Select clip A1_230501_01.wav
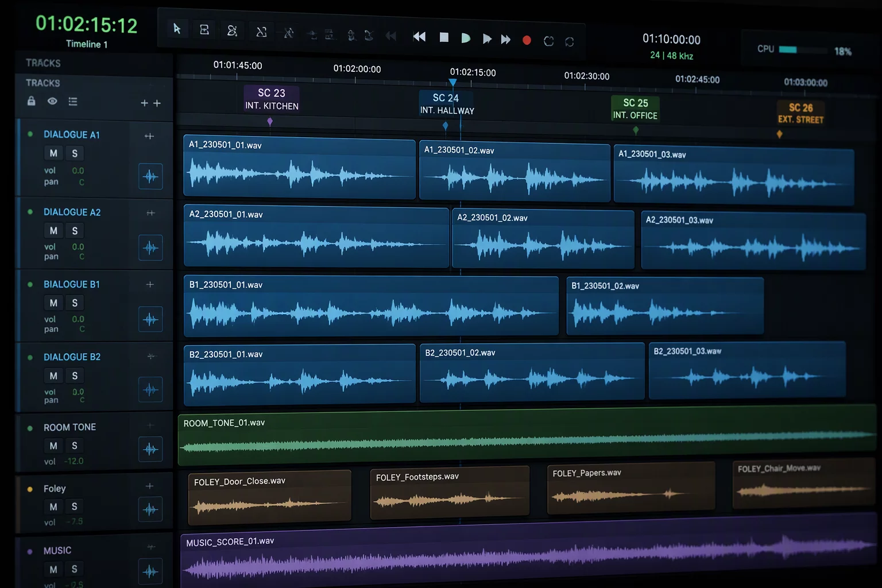Image resolution: width=882 pixels, height=588 pixels. tap(299, 168)
